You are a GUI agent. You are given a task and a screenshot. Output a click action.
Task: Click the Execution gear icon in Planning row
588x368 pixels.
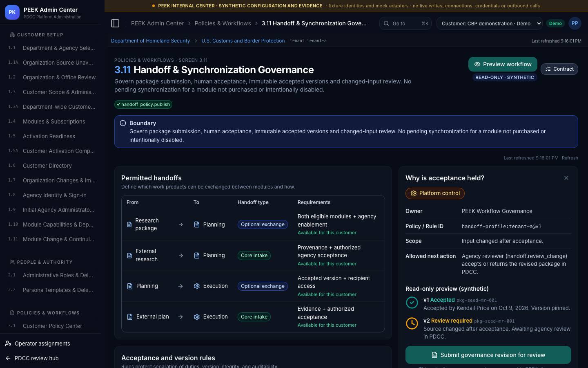197,286
